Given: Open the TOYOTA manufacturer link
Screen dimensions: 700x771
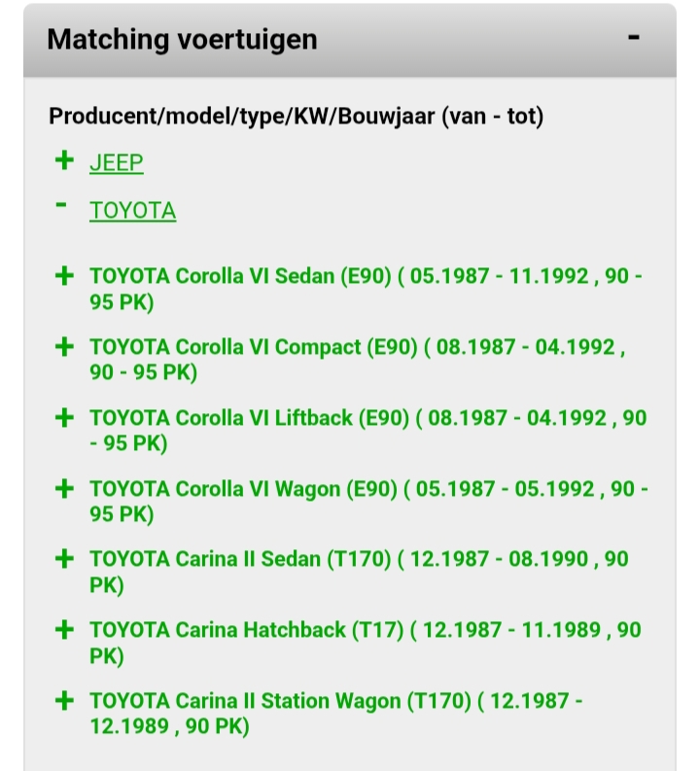Looking at the screenshot, I should coord(133,210).
